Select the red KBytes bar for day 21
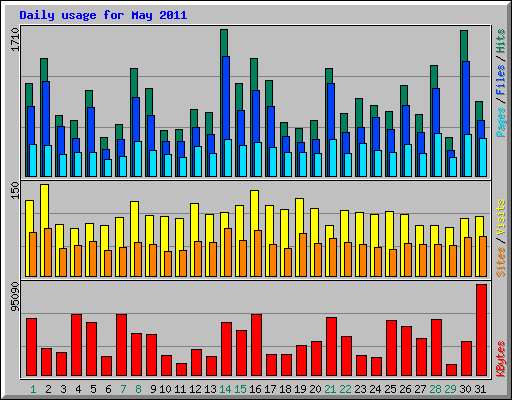Viewport: 512px width, 400px height. point(331,347)
